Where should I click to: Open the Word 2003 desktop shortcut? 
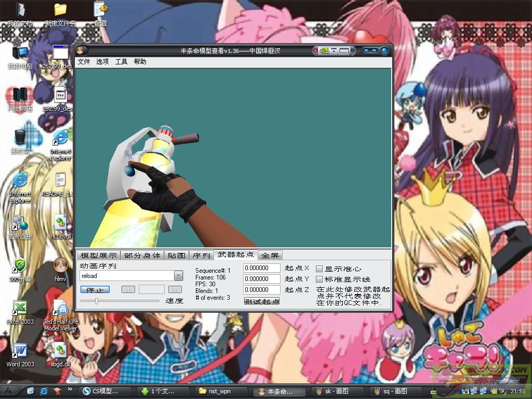click(20, 352)
